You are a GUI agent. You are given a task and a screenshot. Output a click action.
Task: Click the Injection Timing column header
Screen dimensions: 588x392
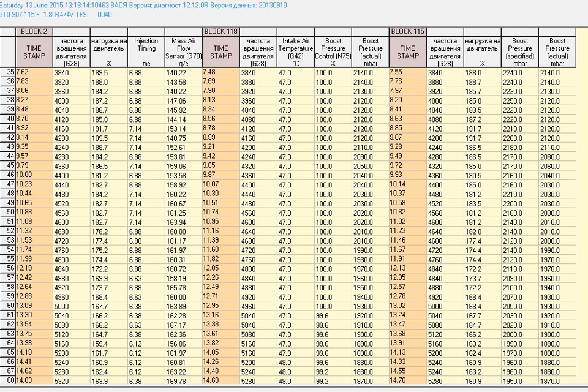[146, 51]
